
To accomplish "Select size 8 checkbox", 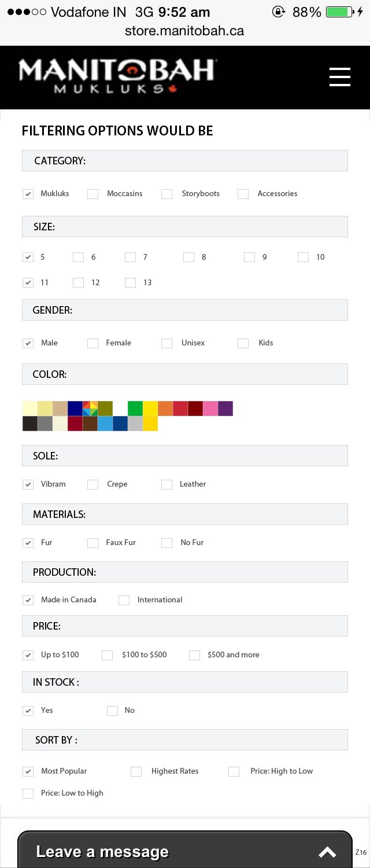I will pyautogui.click(x=188, y=258).
